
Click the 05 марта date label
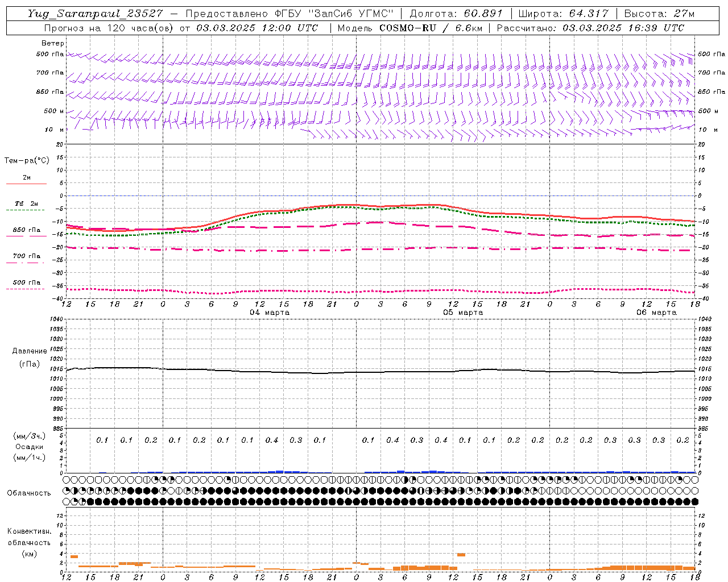pyautogui.click(x=463, y=312)
